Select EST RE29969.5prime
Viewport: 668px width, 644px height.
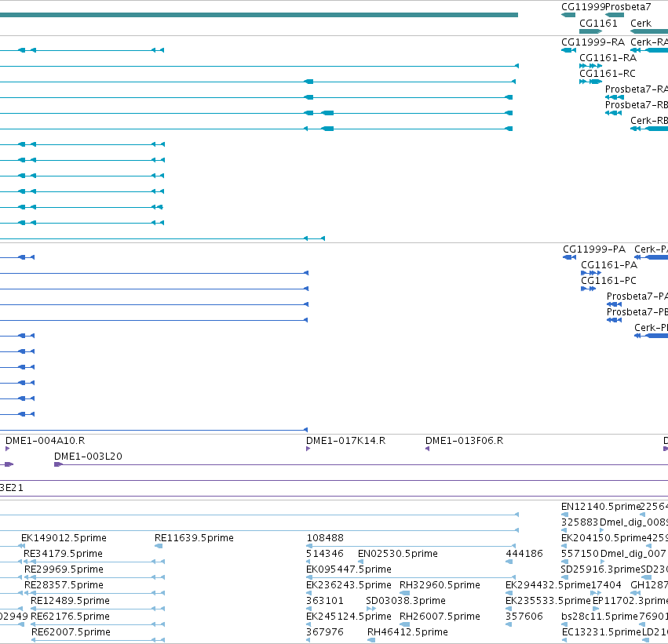coord(64,569)
